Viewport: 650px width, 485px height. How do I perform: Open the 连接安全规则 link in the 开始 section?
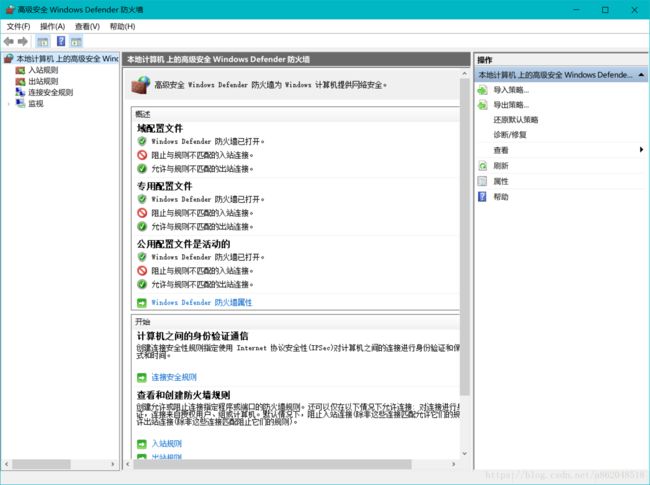[174, 377]
